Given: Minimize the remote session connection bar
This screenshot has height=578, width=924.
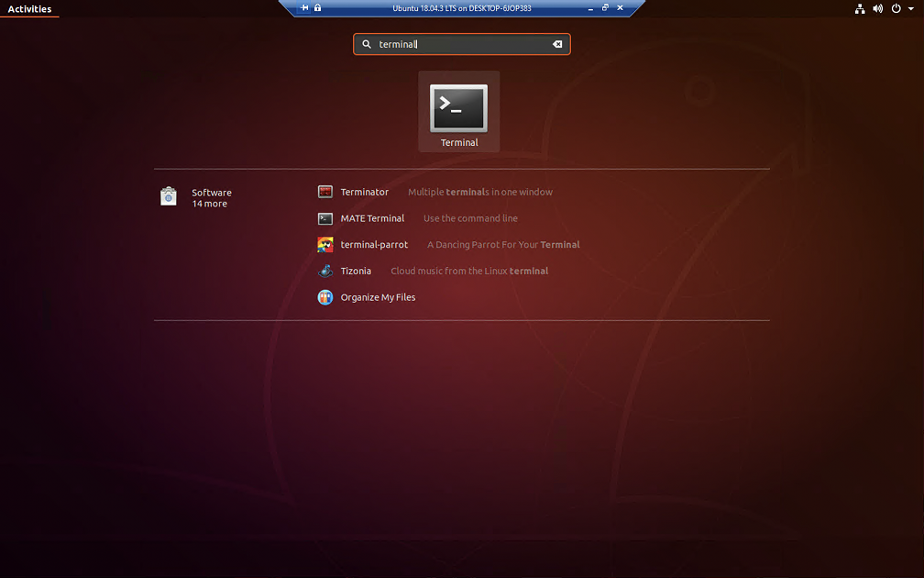Looking at the screenshot, I should 590,8.
